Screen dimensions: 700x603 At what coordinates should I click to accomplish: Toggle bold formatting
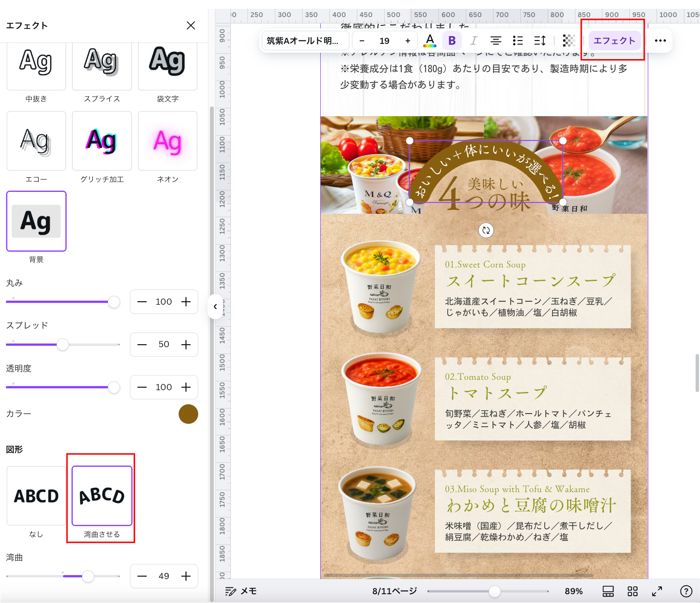pyautogui.click(x=452, y=41)
